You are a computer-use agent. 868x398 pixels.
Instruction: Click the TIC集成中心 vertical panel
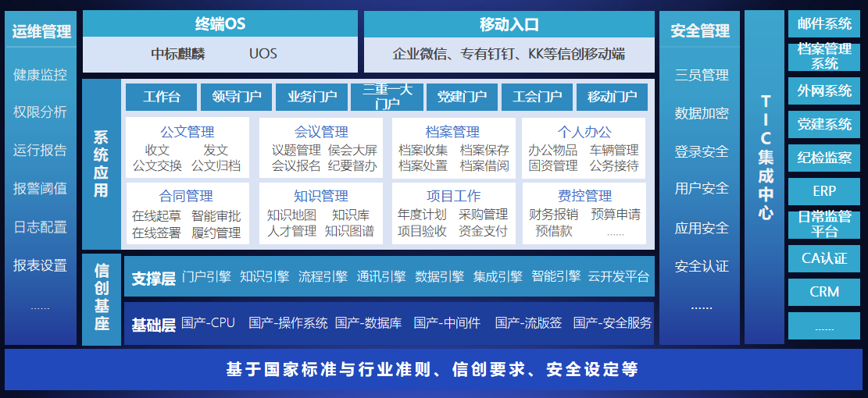click(764, 176)
